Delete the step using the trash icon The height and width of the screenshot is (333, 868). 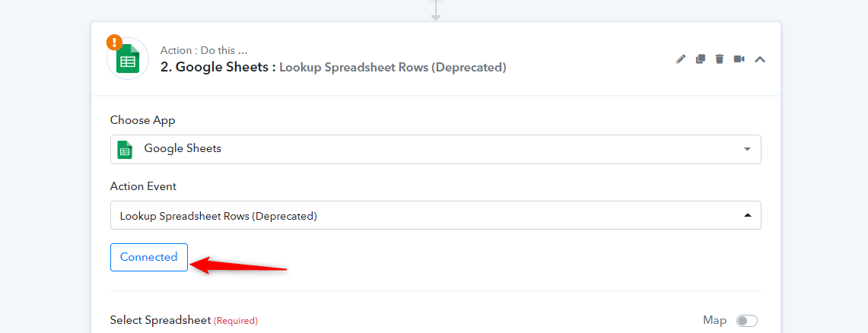click(720, 59)
